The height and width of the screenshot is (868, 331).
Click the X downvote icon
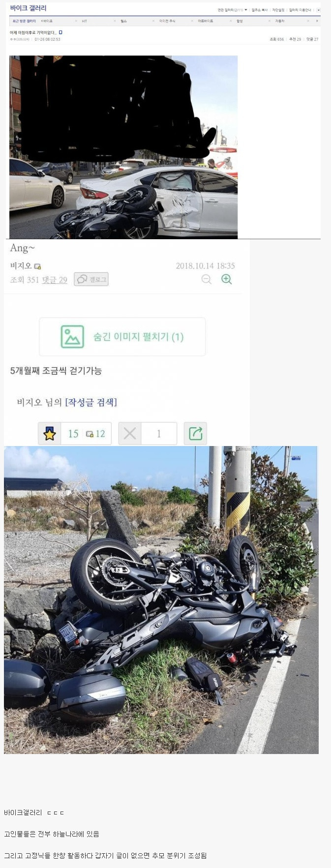coord(130,433)
